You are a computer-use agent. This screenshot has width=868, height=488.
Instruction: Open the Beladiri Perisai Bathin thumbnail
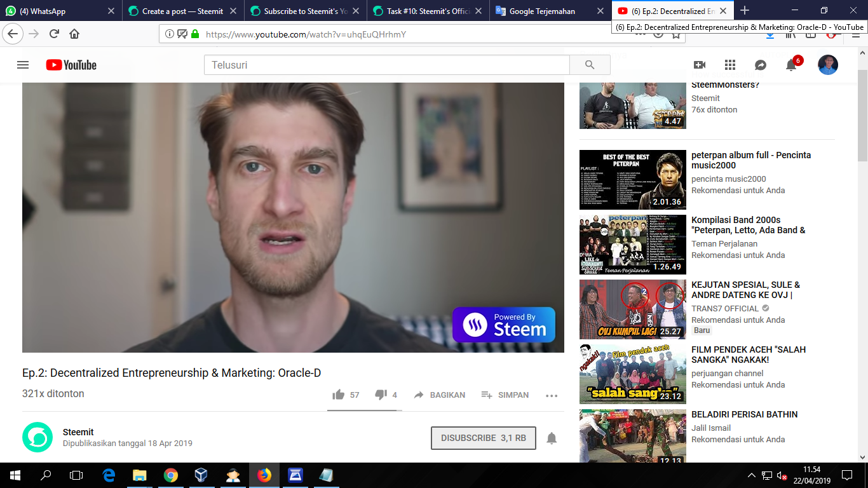pyautogui.click(x=633, y=436)
